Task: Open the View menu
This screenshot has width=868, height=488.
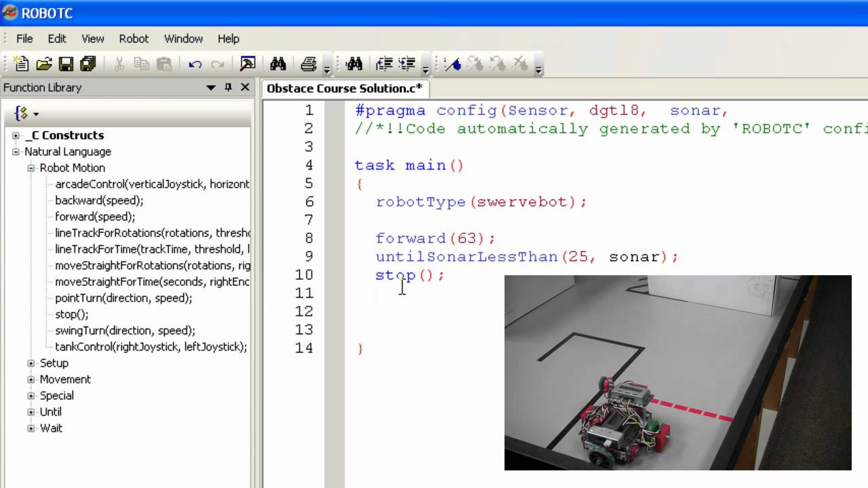Action: pyautogui.click(x=93, y=39)
